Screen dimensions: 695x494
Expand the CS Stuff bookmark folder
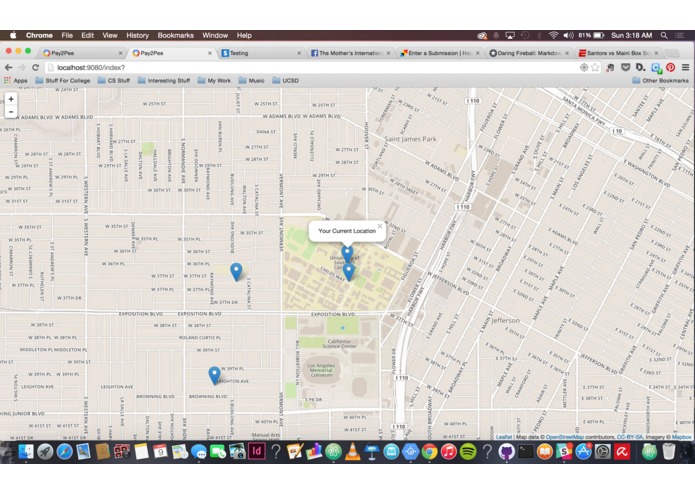[113, 81]
